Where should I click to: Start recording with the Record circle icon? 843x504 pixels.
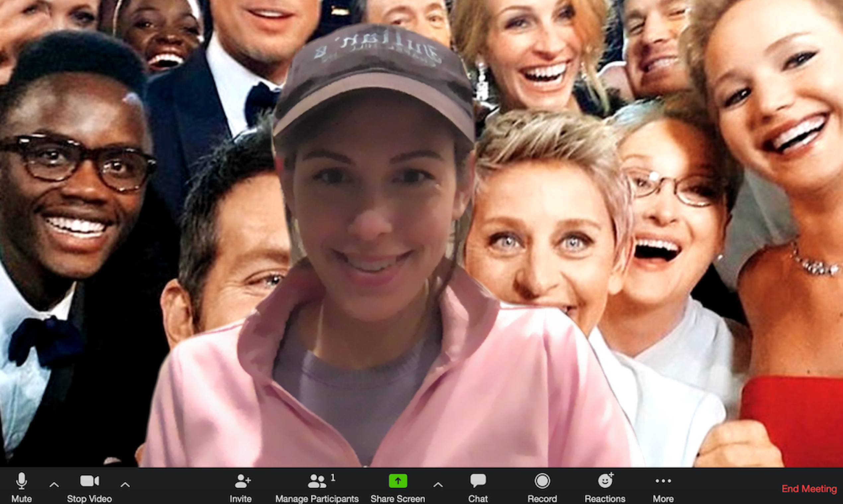click(x=542, y=481)
